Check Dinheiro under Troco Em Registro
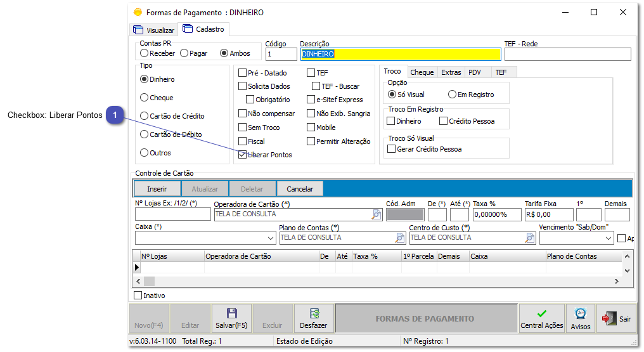The height and width of the screenshot is (352, 644). click(391, 121)
